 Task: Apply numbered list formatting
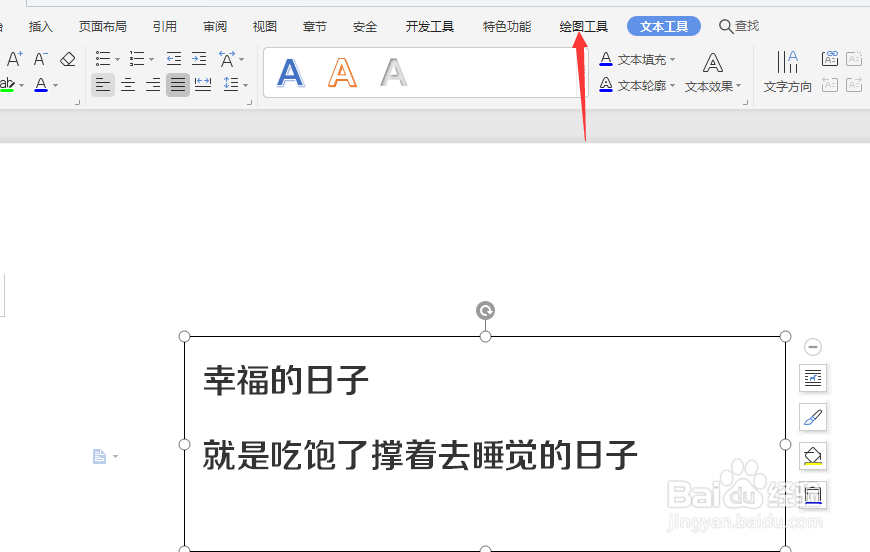(x=136, y=59)
